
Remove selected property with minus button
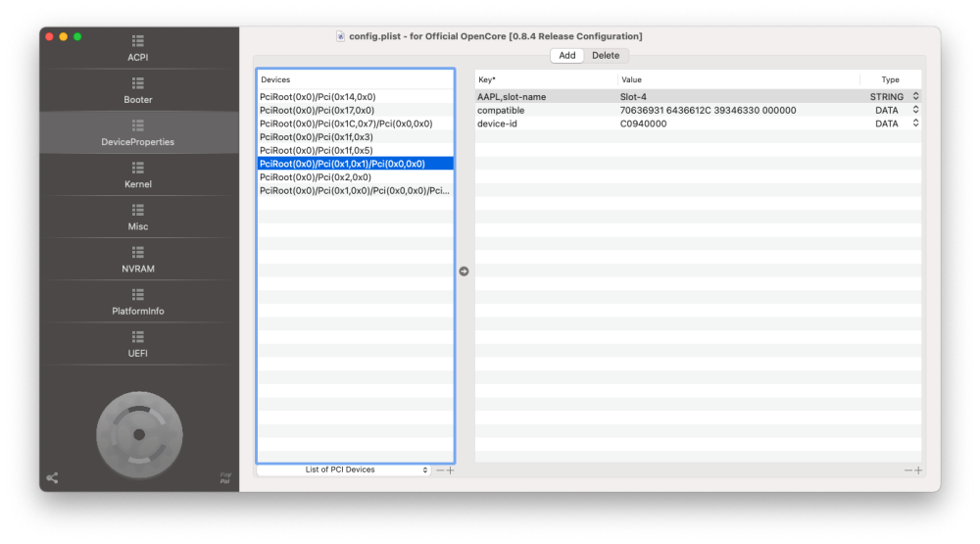[x=908, y=470]
